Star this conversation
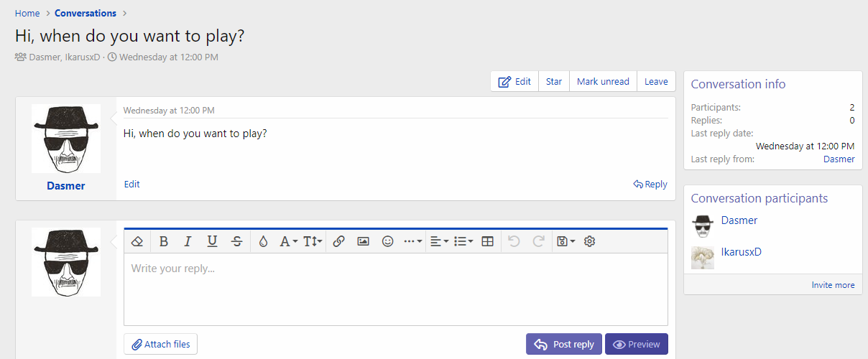 (554, 81)
